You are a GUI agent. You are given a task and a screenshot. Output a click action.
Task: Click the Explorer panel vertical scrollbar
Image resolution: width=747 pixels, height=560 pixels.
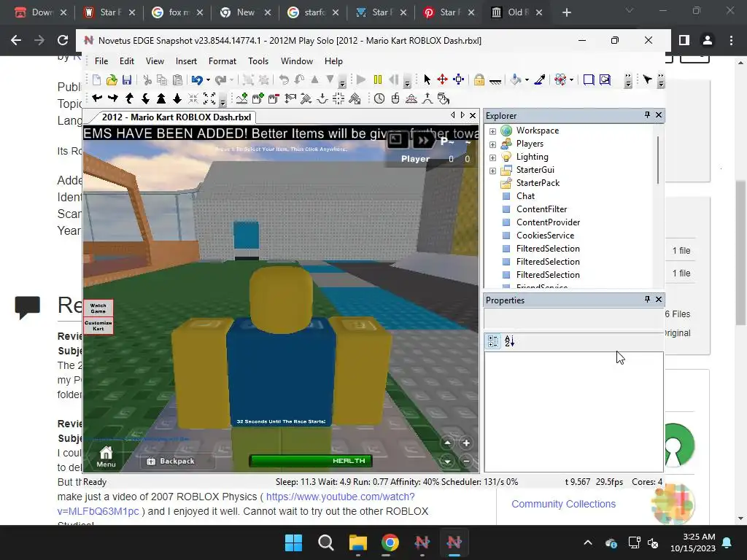tap(659, 160)
